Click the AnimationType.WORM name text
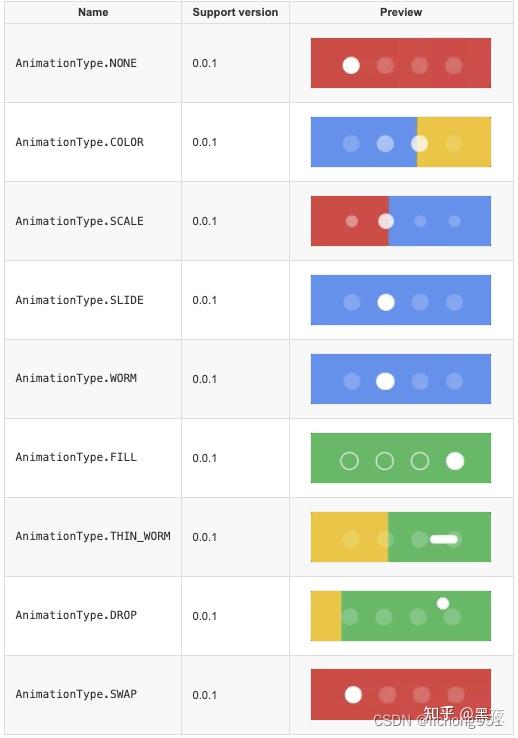 coord(76,378)
